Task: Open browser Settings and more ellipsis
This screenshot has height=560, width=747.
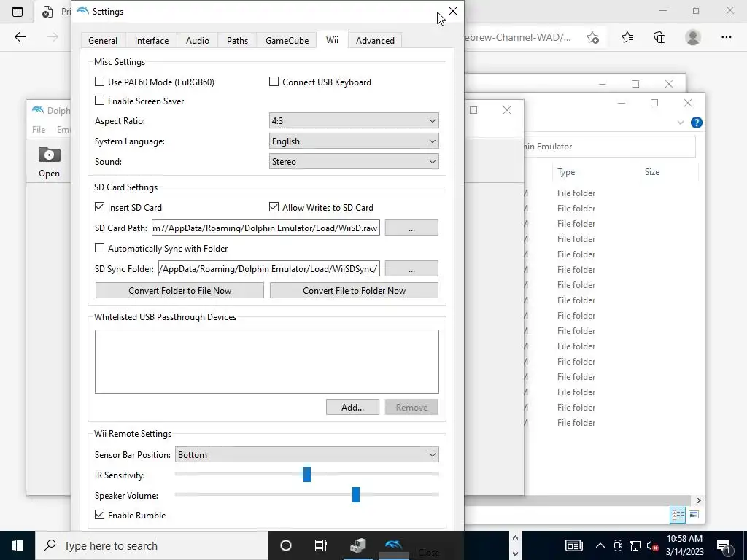Action: click(726, 37)
